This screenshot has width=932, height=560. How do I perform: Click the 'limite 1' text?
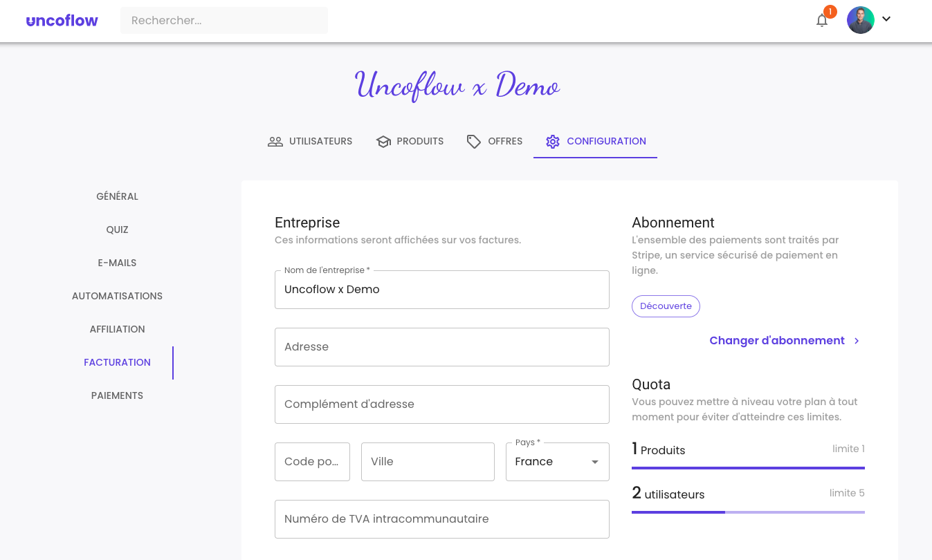(x=848, y=449)
